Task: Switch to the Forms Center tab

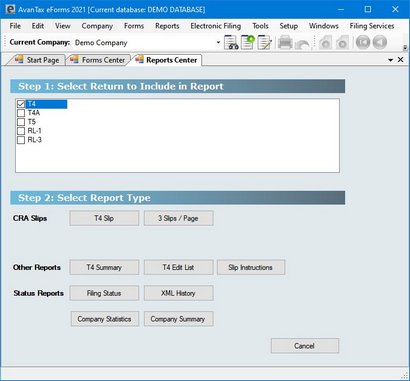Action: point(98,60)
